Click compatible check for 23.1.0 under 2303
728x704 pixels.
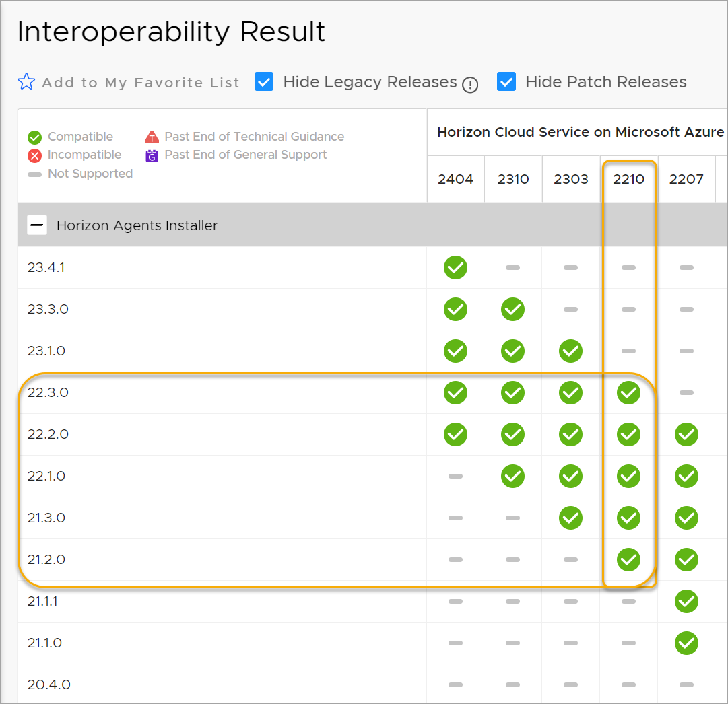click(570, 351)
